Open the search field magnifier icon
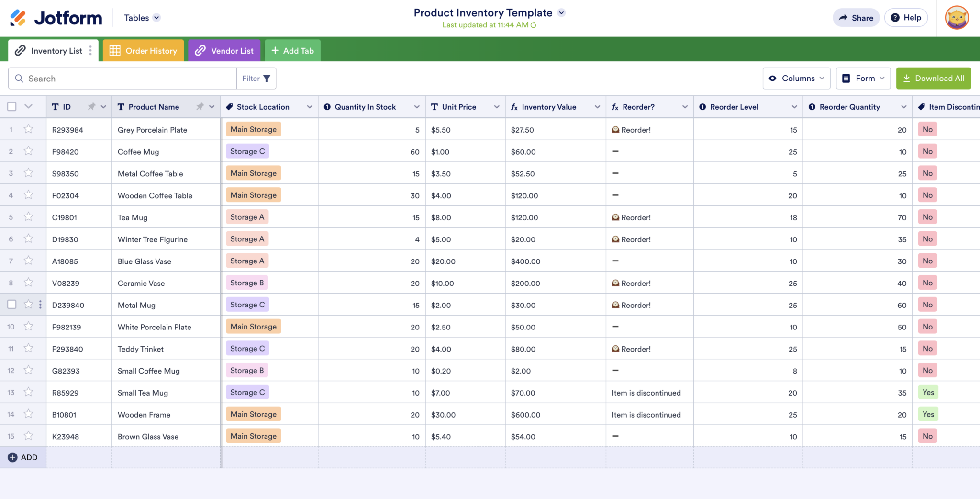 pos(20,78)
